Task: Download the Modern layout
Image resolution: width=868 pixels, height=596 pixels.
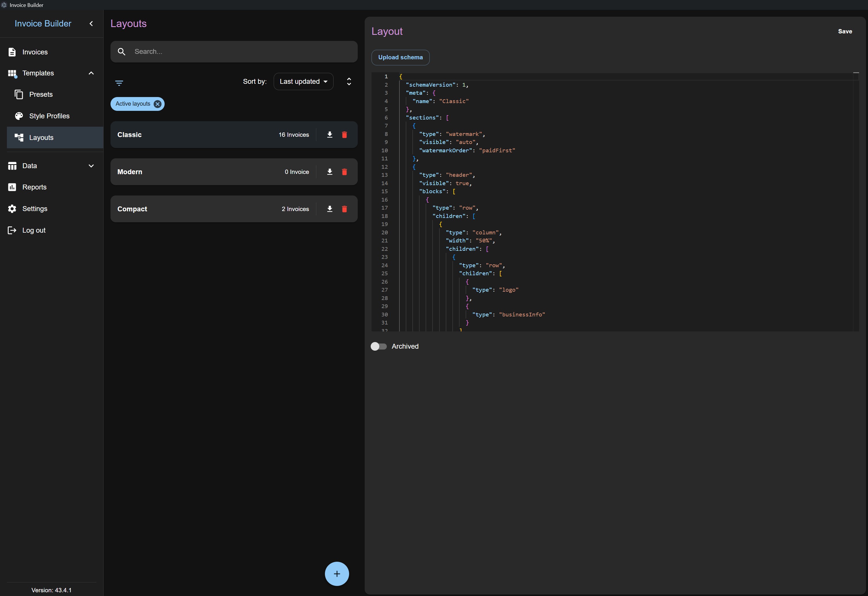Action: tap(330, 172)
